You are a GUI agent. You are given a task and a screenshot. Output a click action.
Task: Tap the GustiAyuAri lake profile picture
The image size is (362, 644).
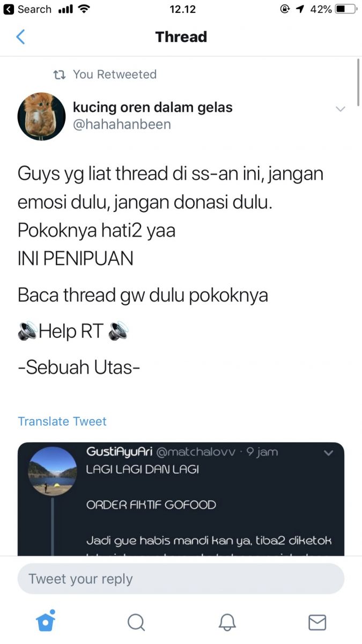(51, 472)
